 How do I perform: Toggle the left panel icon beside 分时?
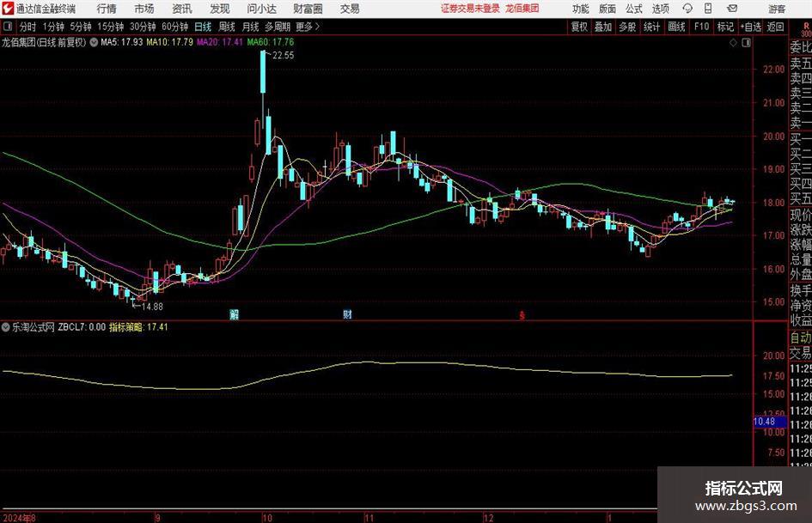(7, 27)
